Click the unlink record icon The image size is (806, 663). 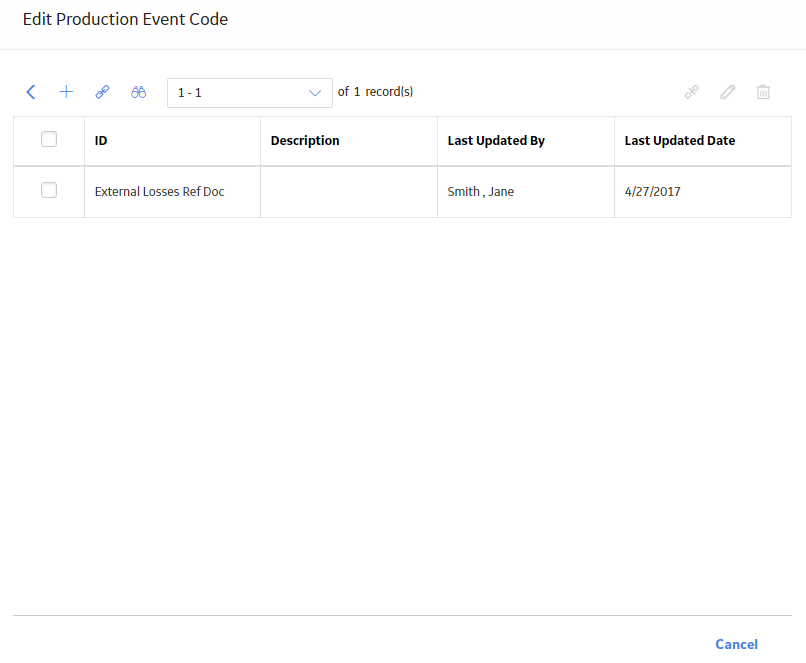click(x=691, y=92)
